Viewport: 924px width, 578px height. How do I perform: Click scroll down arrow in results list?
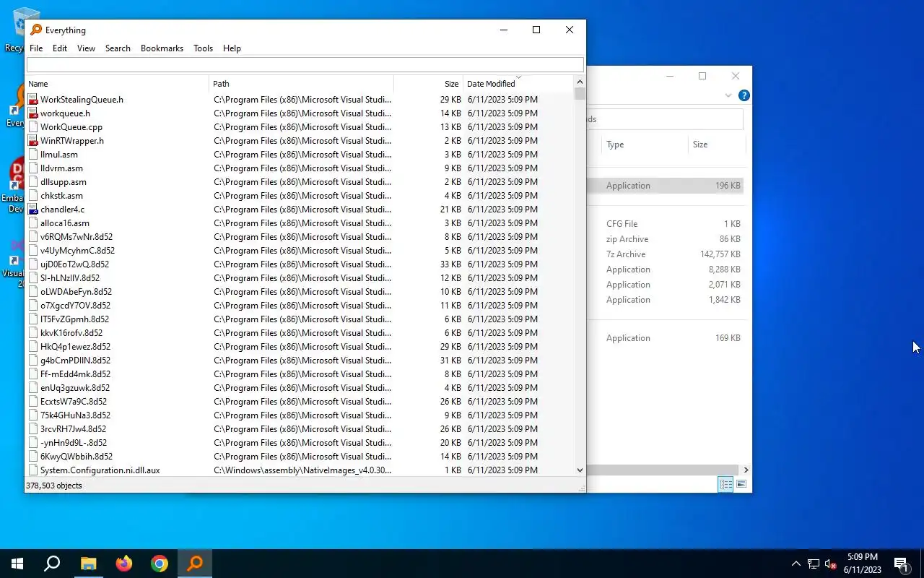[x=580, y=470]
